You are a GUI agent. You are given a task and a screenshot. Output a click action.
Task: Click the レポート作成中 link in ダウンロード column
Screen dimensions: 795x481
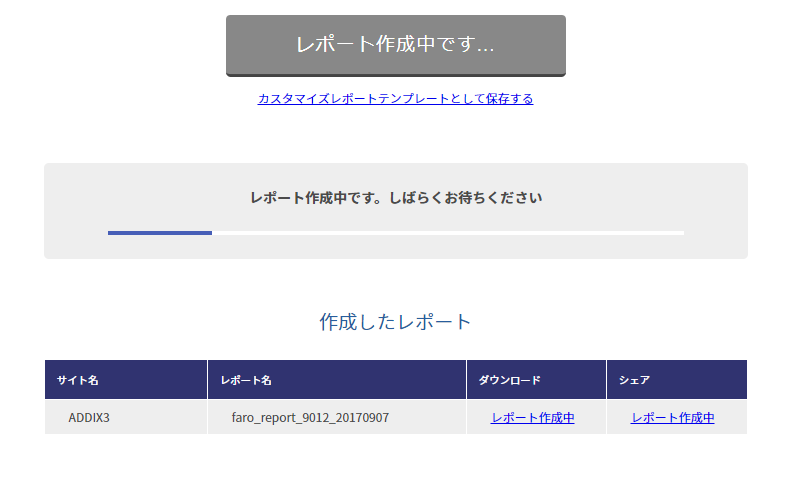coord(532,418)
